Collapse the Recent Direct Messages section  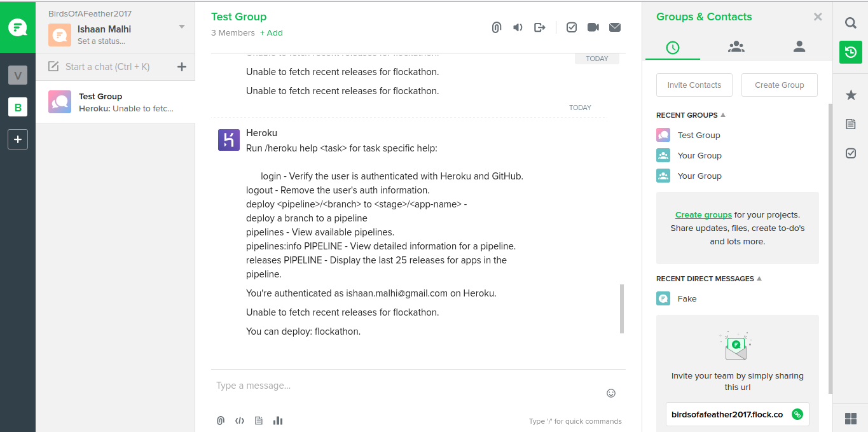(x=759, y=279)
